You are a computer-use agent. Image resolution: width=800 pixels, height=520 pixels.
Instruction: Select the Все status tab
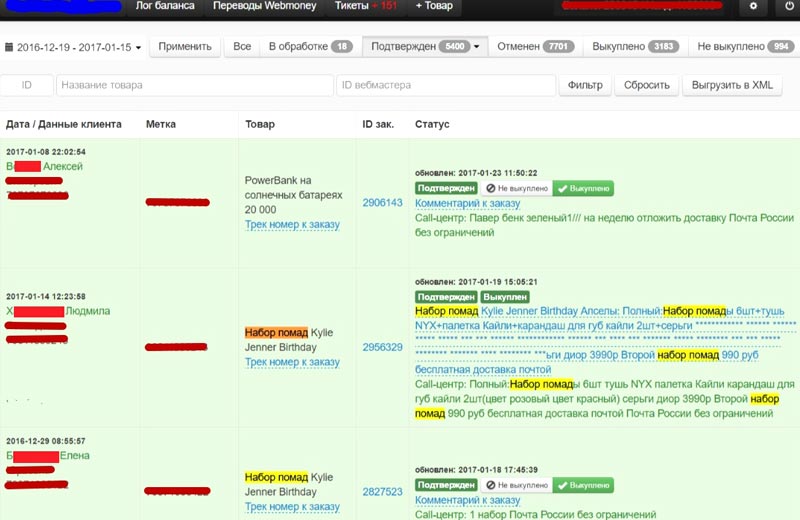pos(242,46)
